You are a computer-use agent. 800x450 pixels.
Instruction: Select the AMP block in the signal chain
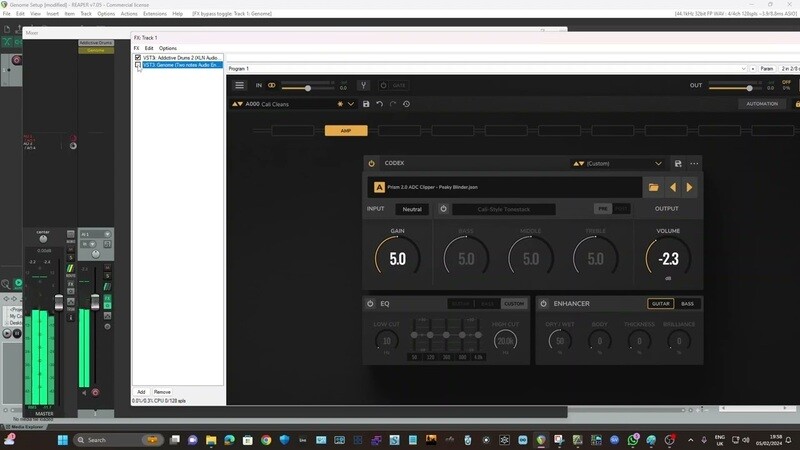[346, 131]
